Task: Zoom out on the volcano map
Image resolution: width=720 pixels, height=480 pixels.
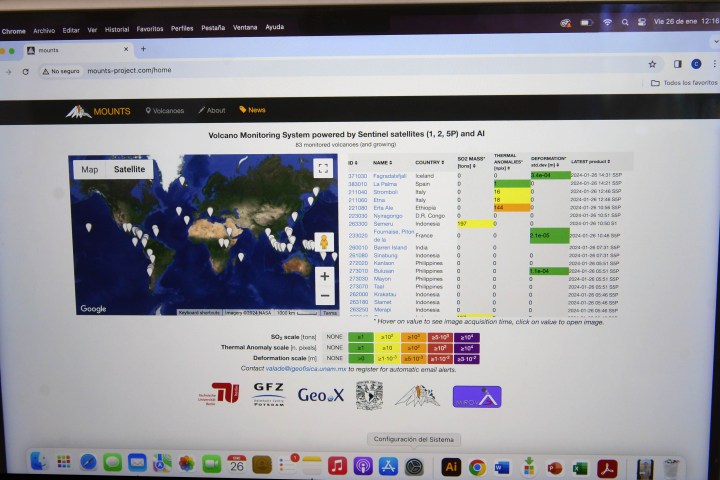Action: (324, 296)
